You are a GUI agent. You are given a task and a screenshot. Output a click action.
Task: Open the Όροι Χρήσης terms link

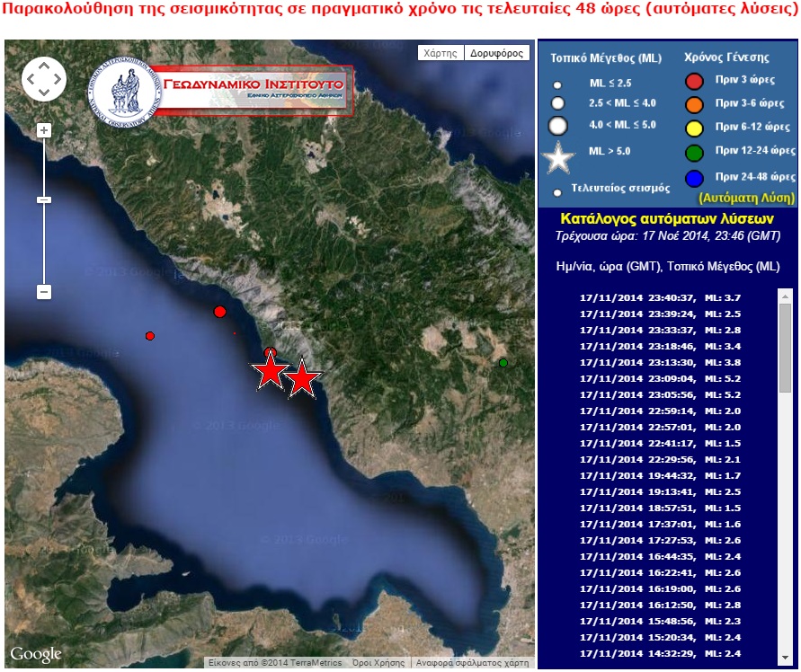378,663
